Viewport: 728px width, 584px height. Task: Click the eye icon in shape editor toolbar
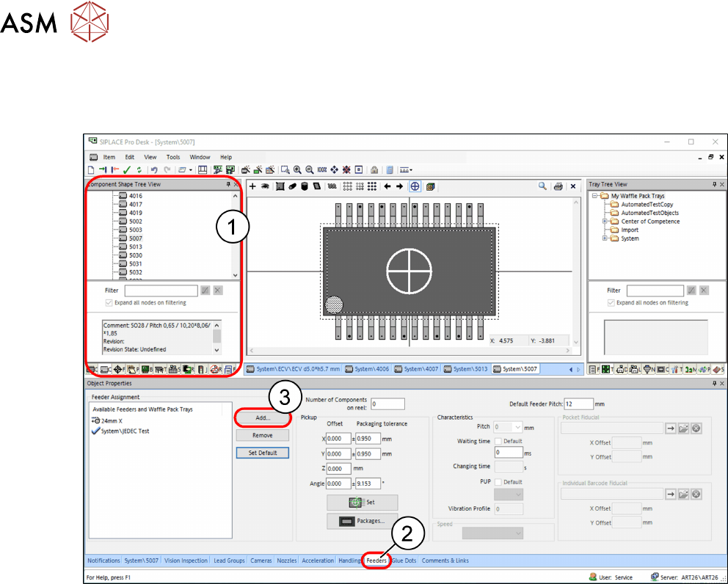coord(265,186)
